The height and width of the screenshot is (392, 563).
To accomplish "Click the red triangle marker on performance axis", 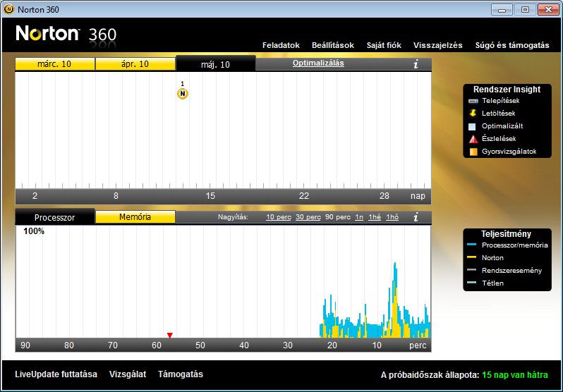I will click(170, 335).
